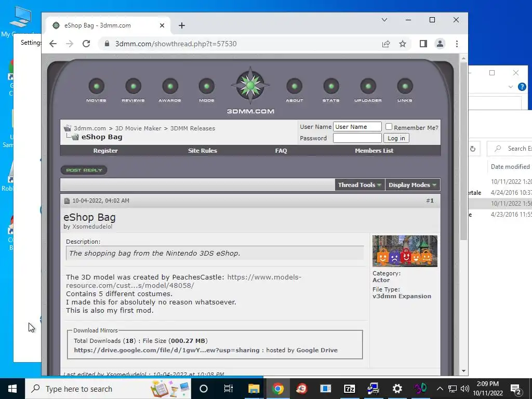
Task: Open the Site Rules menu item
Action: [x=203, y=151]
